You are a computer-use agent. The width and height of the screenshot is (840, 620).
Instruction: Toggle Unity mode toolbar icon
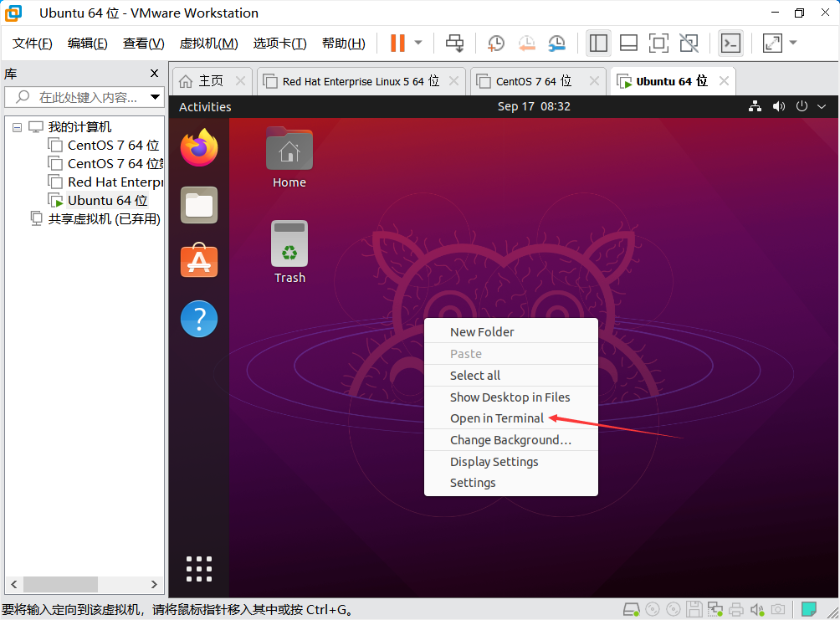[689, 43]
